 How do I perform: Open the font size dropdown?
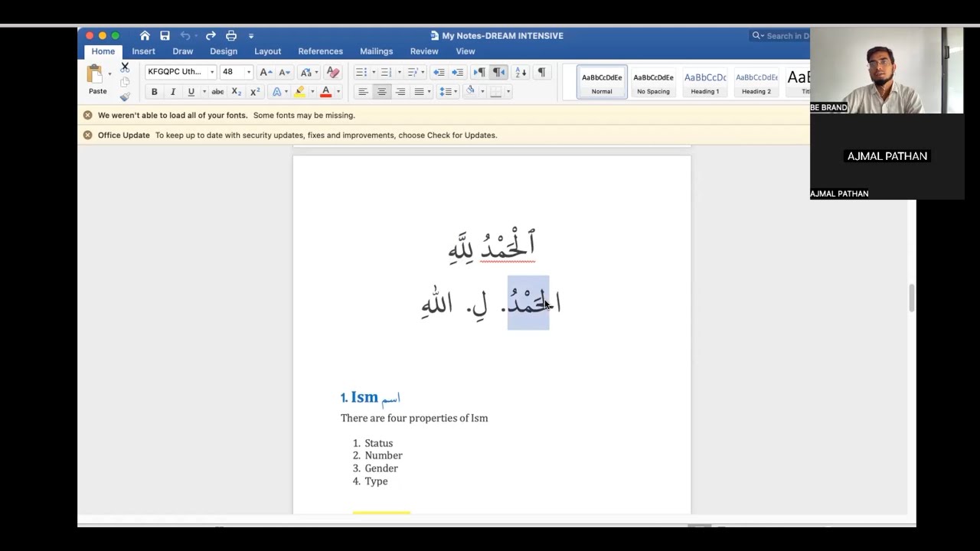(248, 72)
